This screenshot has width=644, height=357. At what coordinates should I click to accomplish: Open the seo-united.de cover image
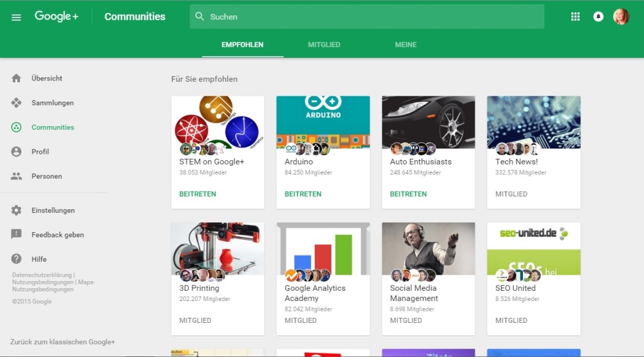click(533, 249)
